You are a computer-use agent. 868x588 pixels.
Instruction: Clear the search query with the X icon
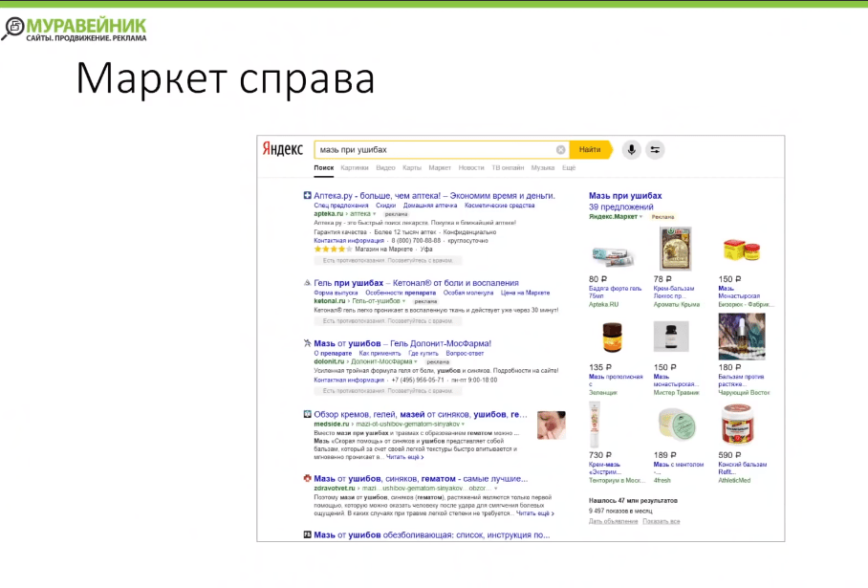point(561,149)
